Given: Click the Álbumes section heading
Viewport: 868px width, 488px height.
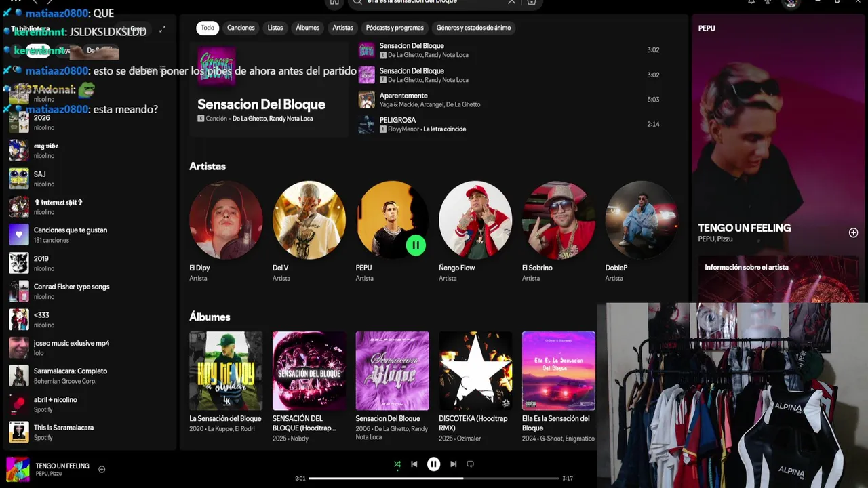Looking at the screenshot, I should coord(210,317).
